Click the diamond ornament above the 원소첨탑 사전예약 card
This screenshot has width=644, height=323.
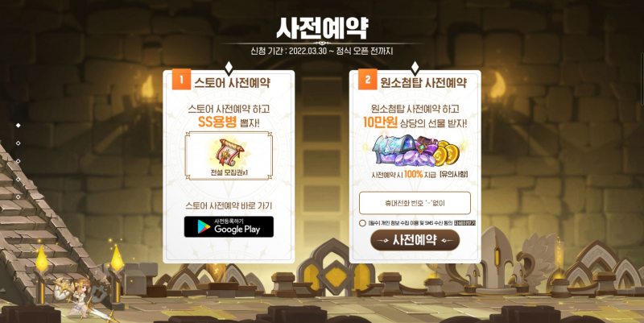pyautogui.click(x=415, y=68)
